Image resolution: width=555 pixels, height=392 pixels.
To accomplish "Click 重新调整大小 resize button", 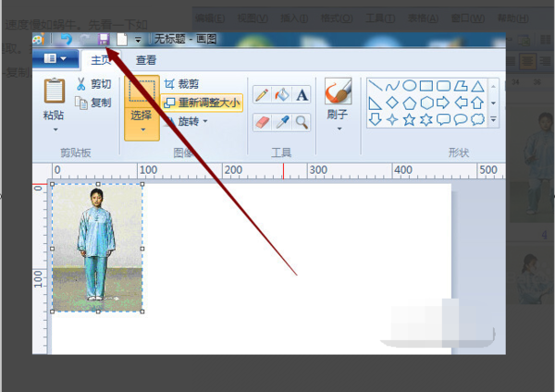I will (202, 103).
